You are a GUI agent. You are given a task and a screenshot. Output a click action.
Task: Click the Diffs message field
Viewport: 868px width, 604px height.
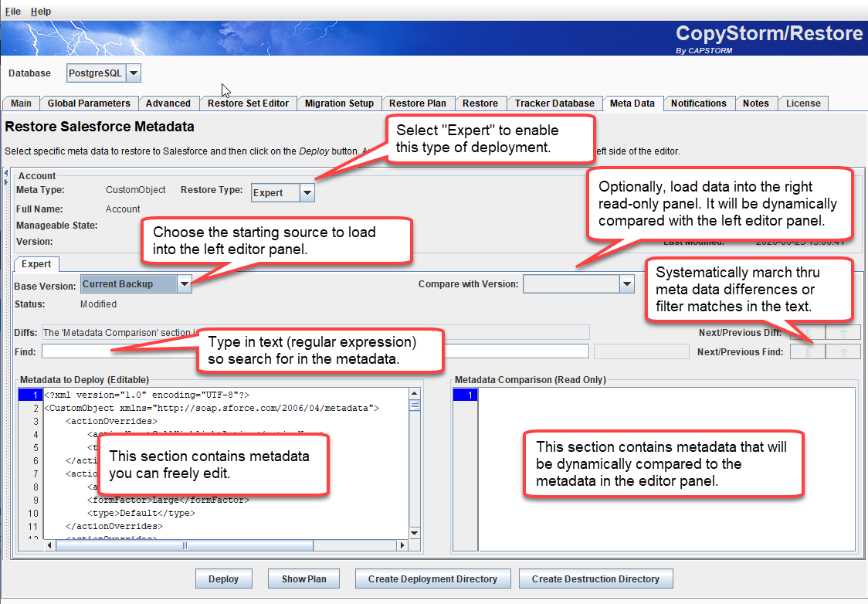click(316, 333)
